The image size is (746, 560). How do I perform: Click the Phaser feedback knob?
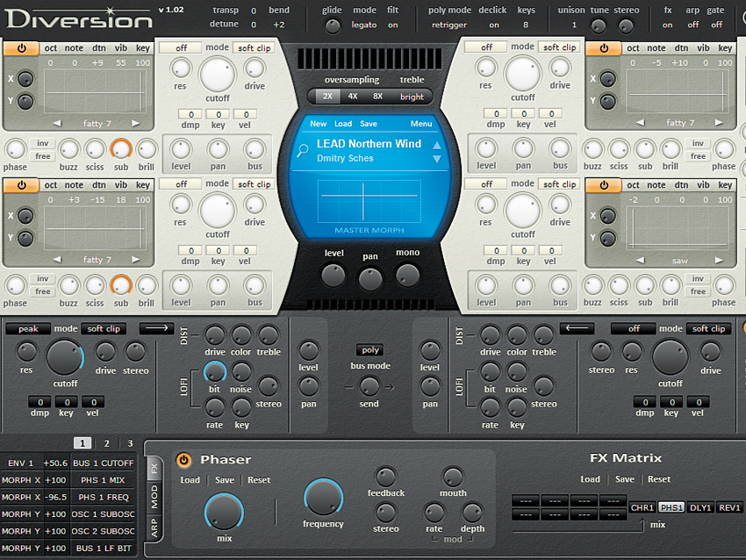pos(385,477)
